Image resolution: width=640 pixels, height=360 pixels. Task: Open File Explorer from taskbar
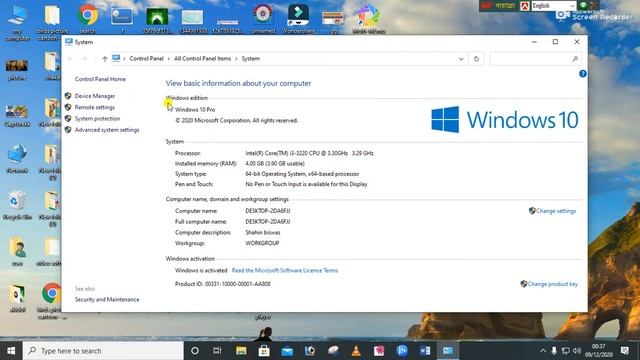tap(241, 351)
